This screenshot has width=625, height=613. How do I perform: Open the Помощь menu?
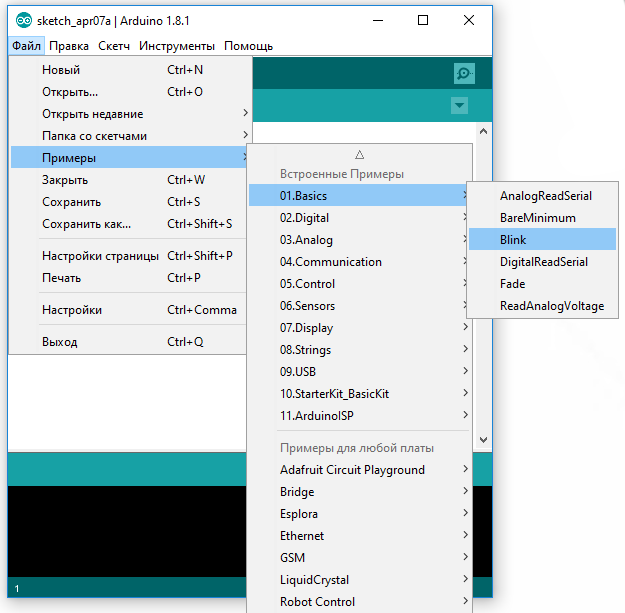click(248, 46)
